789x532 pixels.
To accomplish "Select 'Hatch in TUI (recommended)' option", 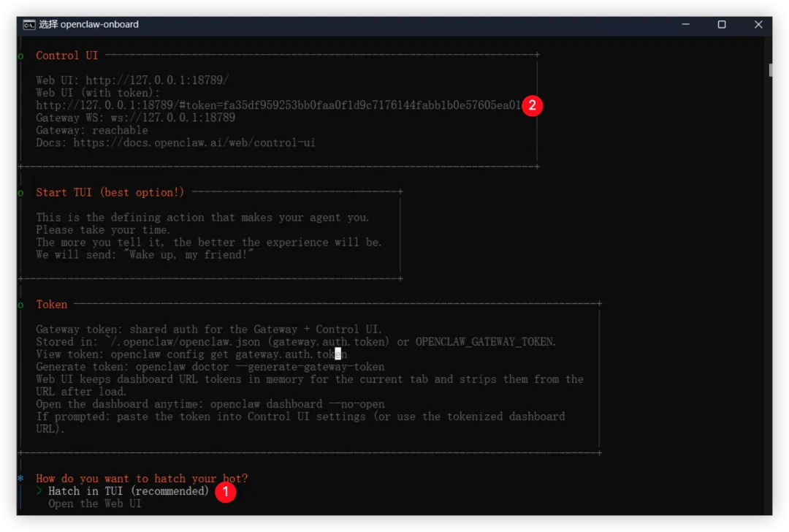I will (129, 491).
